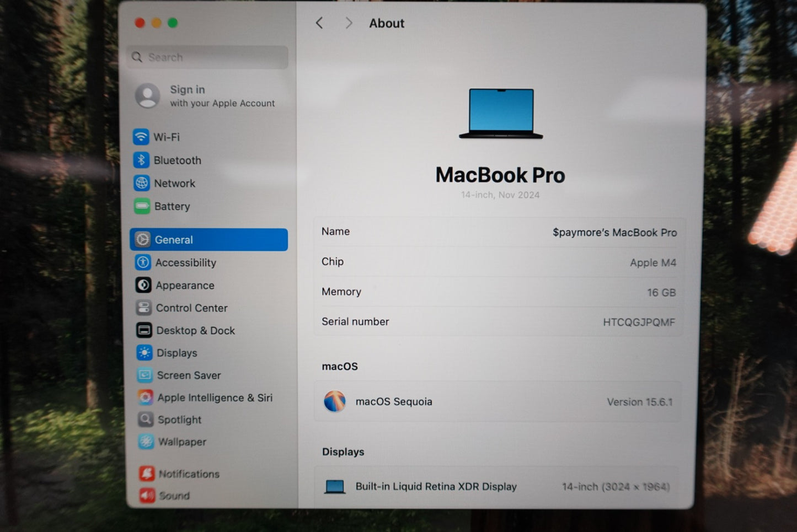The width and height of the screenshot is (797, 532).
Task: Navigate back with the left chevron
Action: [319, 23]
